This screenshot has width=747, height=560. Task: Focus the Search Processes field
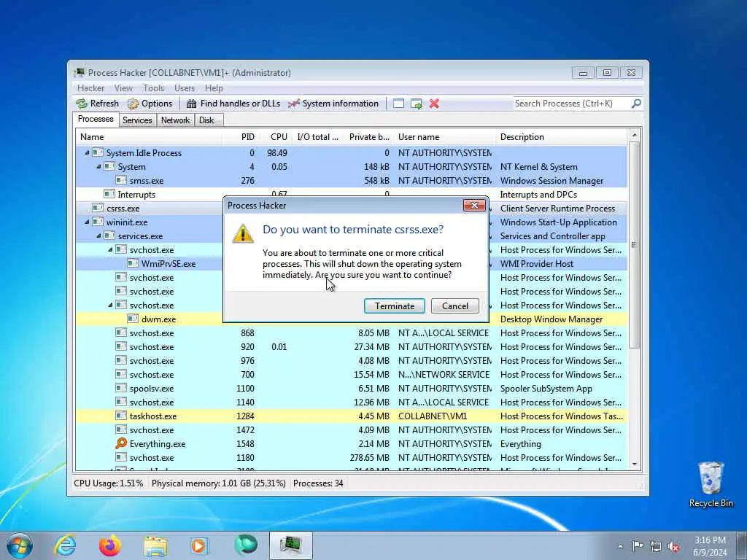(570, 104)
